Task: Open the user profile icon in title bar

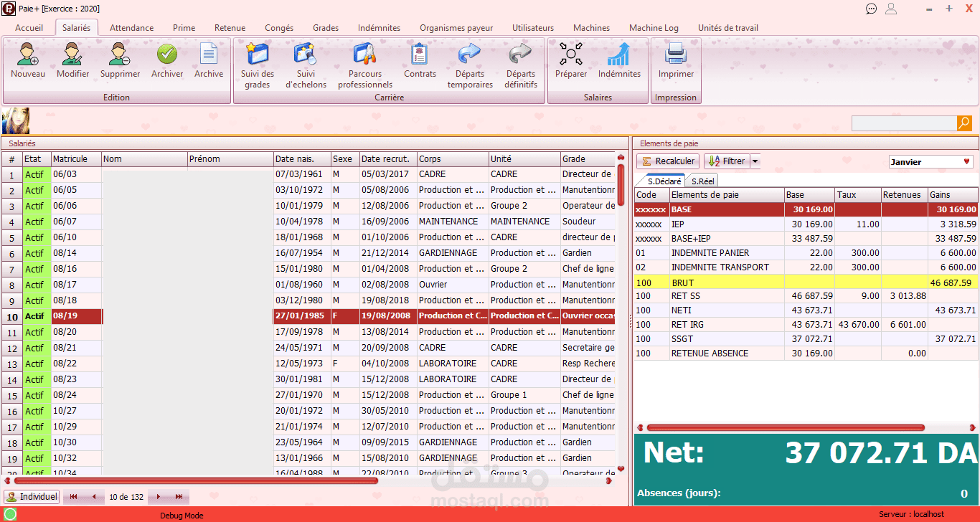Action: click(x=891, y=9)
